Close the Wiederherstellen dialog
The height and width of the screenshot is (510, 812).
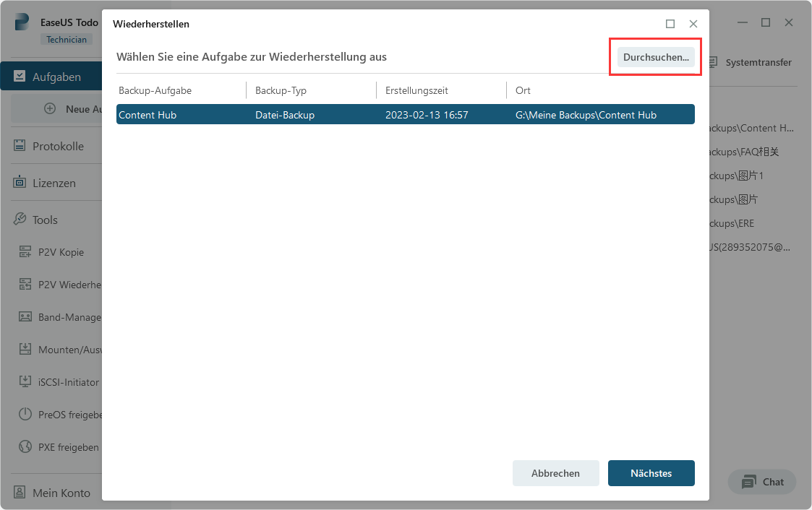693,24
